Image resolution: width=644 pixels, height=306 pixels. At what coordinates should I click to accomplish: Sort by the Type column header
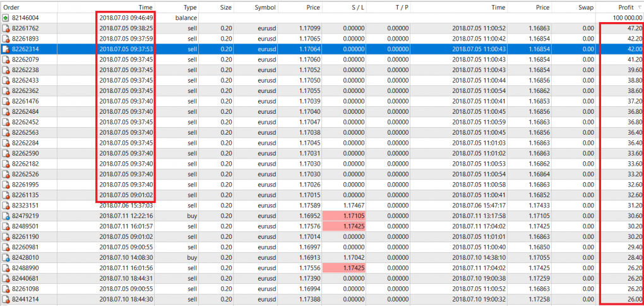[190, 8]
